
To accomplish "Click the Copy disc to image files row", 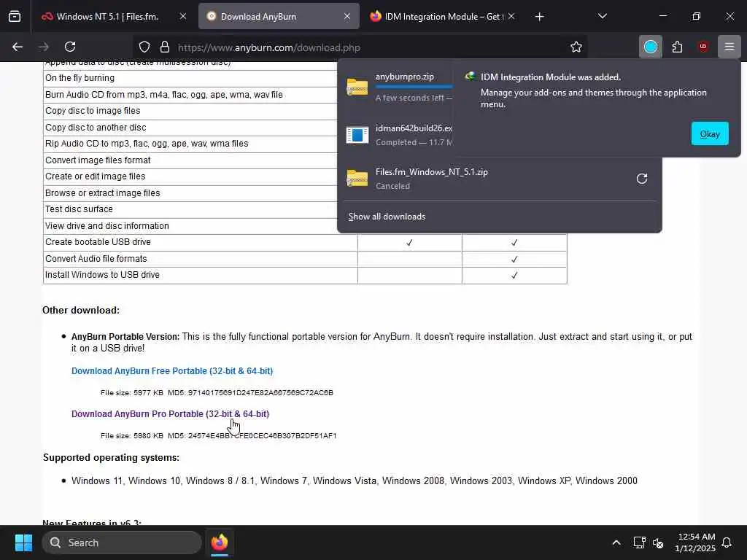I will pos(190,111).
